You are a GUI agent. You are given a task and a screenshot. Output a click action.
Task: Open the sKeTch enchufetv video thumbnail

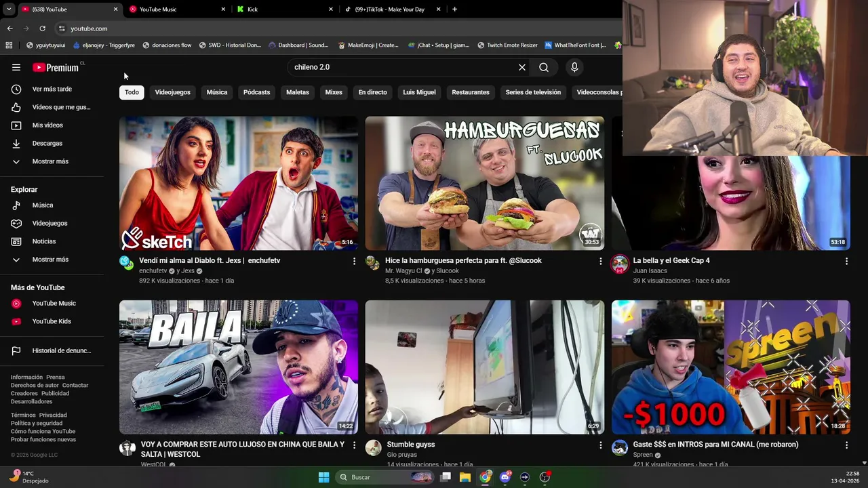(239, 183)
